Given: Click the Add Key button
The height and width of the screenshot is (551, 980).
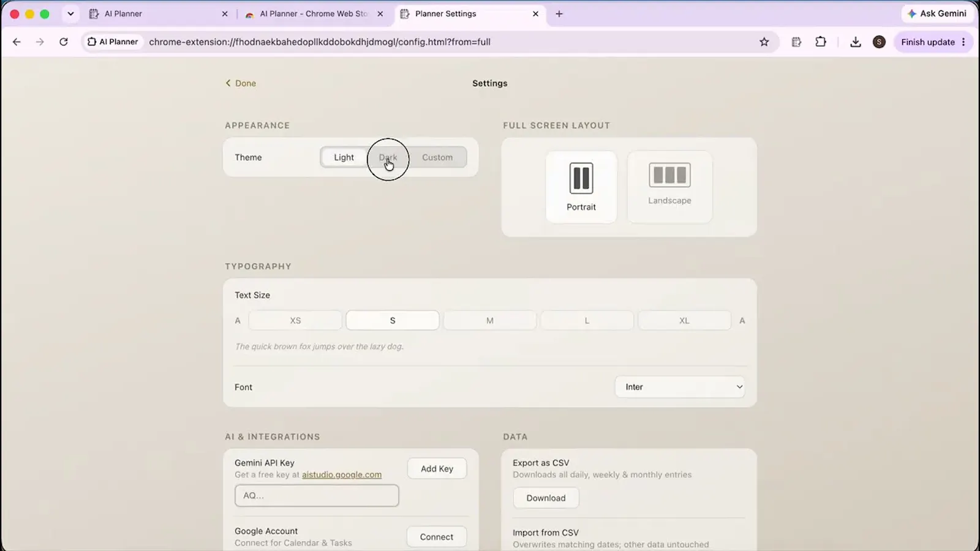Looking at the screenshot, I should point(437,468).
